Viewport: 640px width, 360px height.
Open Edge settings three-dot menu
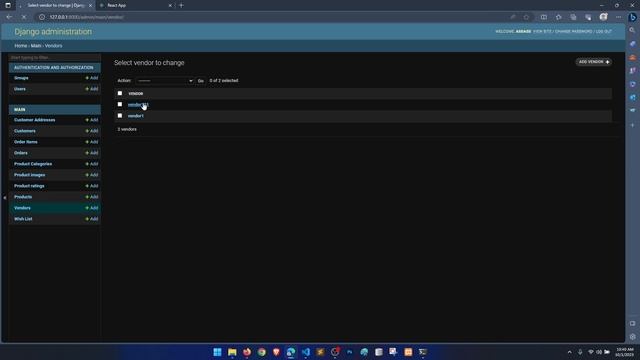tap(618, 17)
